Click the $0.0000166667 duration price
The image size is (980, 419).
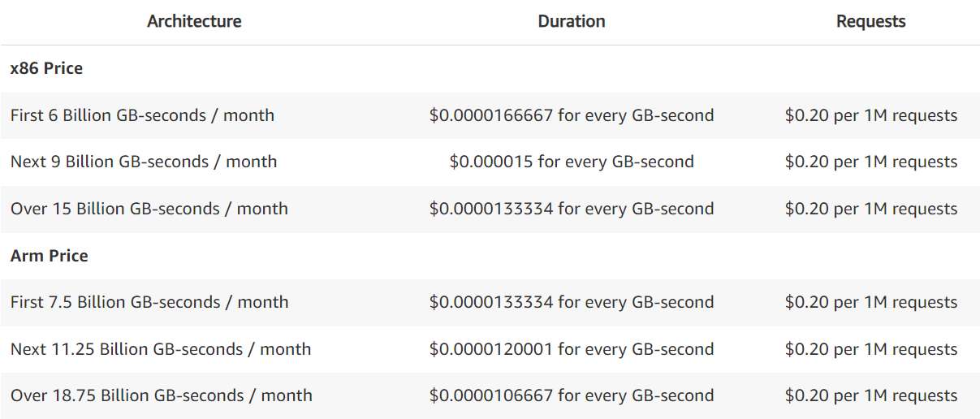point(572,115)
